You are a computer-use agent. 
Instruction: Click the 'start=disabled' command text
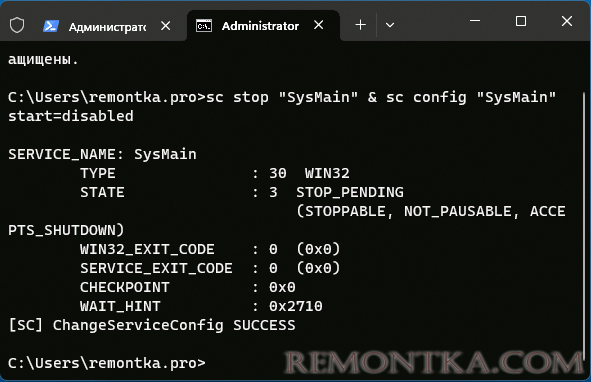tap(71, 116)
